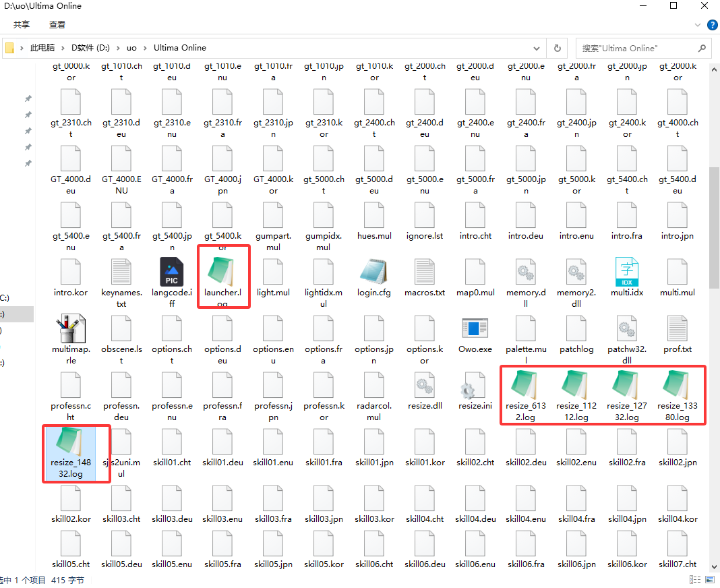Screen dimensions: 720x588
Task: Select the hues.mul file
Action: point(374,221)
